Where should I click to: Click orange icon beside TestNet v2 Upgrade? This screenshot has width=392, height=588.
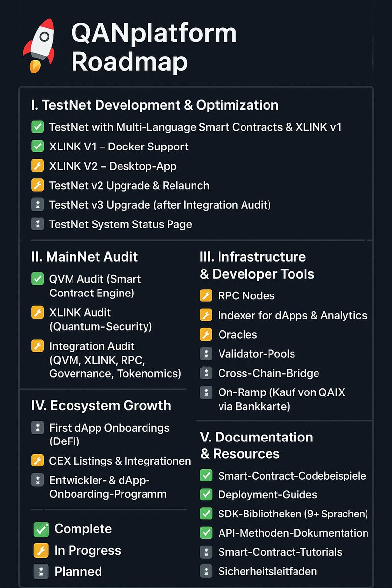(37, 185)
